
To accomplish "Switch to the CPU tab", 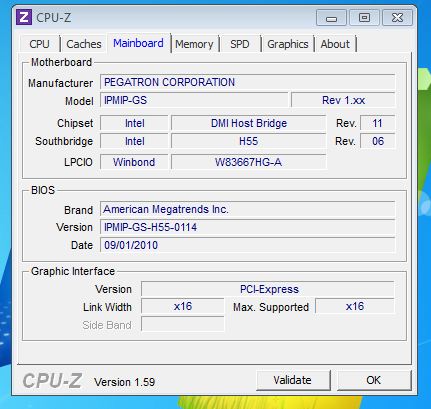I will (40, 44).
